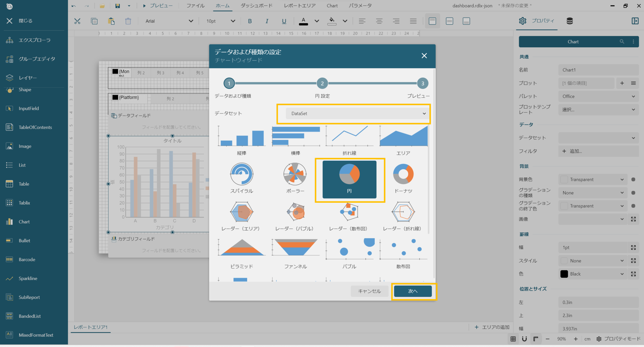Open the ダッシュボード tab

pos(257,6)
